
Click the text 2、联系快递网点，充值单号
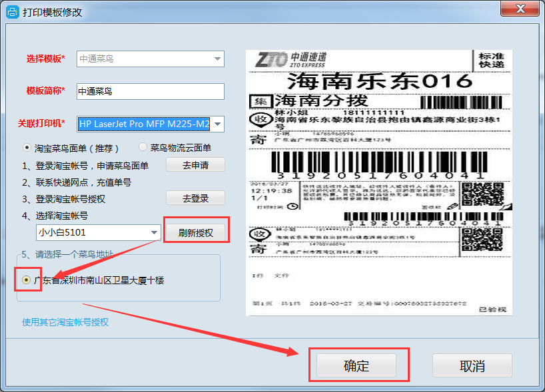tap(77, 182)
